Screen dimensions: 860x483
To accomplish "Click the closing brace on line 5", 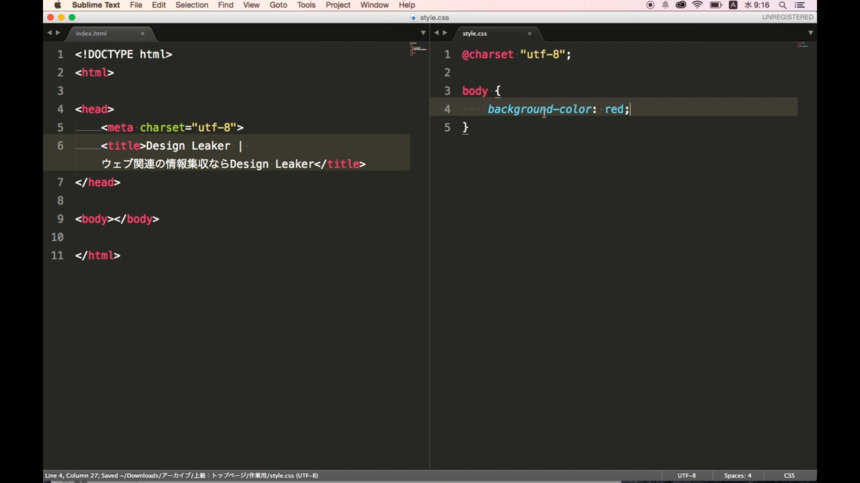I will click(x=465, y=128).
